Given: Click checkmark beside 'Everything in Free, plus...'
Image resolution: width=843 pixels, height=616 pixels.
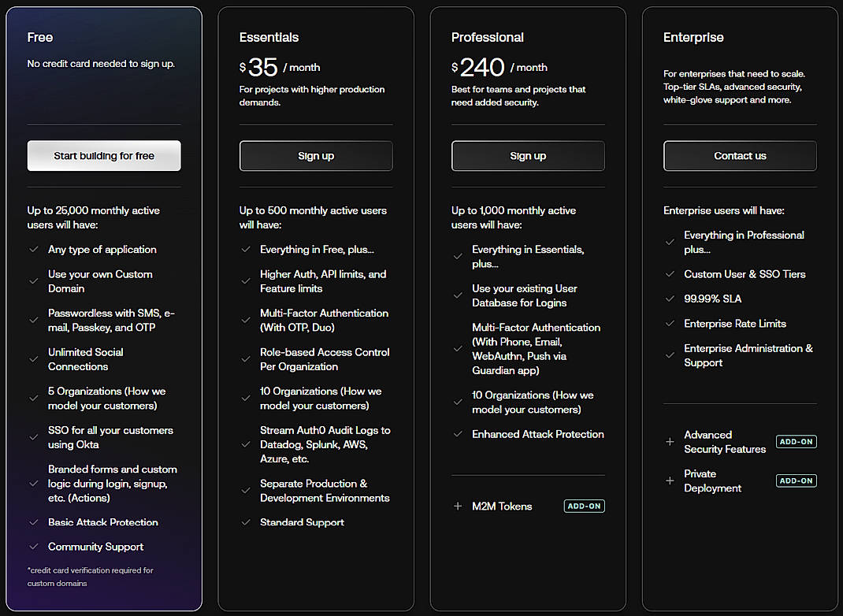Looking at the screenshot, I should click(246, 250).
